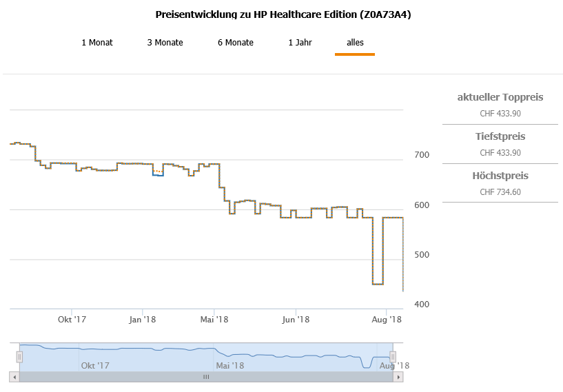Image resolution: width=563 pixels, height=392 pixels.
Task: Click the 'Mai '18' chart axis label
Action: point(214,320)
